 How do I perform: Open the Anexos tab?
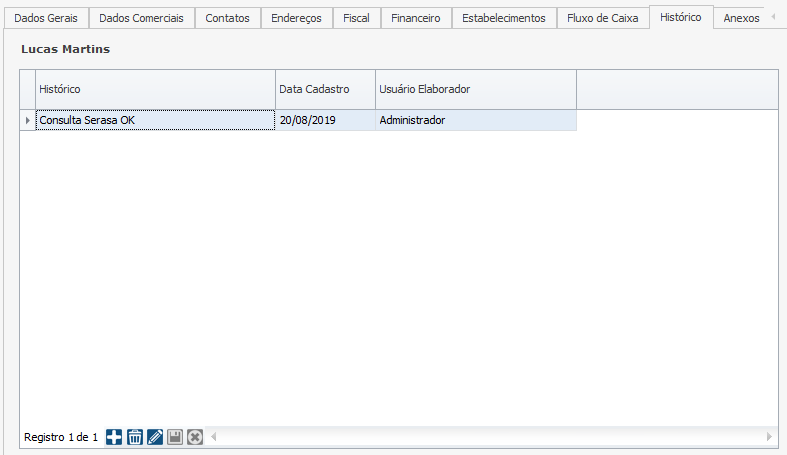741,18
